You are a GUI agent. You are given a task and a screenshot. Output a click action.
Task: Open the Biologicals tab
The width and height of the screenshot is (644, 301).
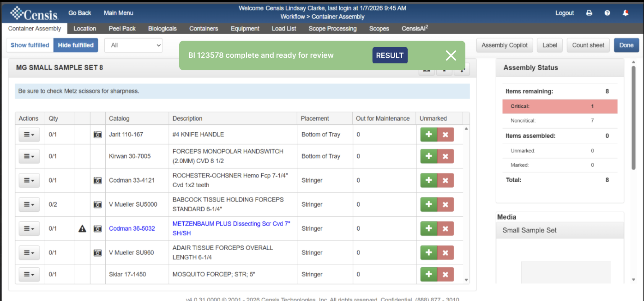click(x=163, y=29)
